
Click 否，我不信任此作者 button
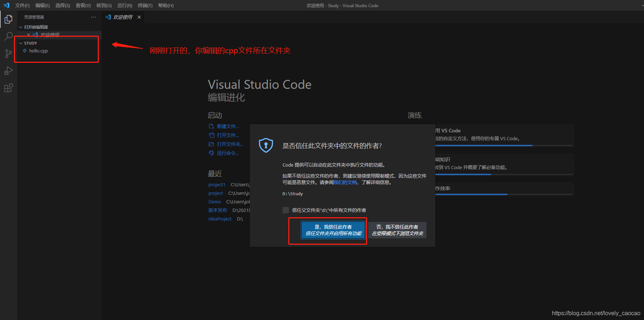point(397,230)
